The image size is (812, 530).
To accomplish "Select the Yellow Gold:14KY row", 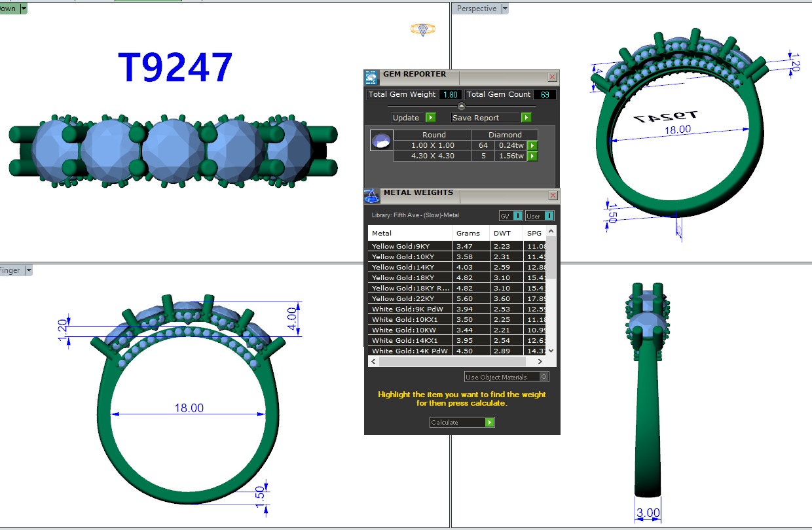I will pyautogui.click(x=409, y=267).
